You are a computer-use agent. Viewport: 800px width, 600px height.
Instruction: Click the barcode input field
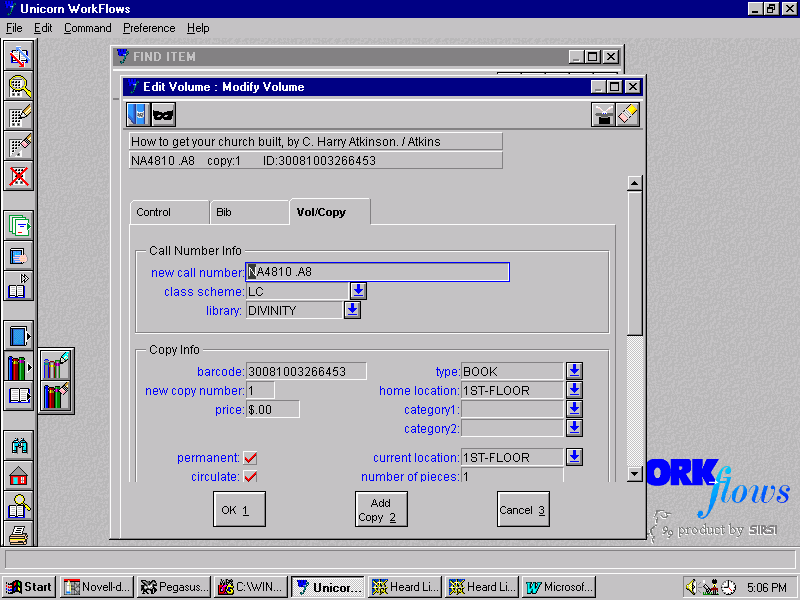click(x=306, y=371)
